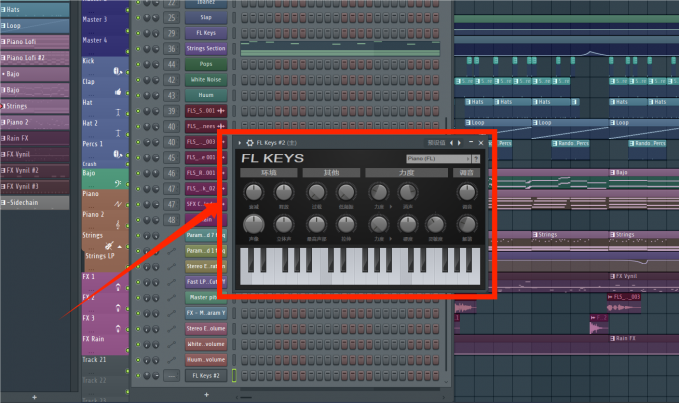
Task: Open mixer track selector for FL Keys #2
Action: (x=171, y=376)
